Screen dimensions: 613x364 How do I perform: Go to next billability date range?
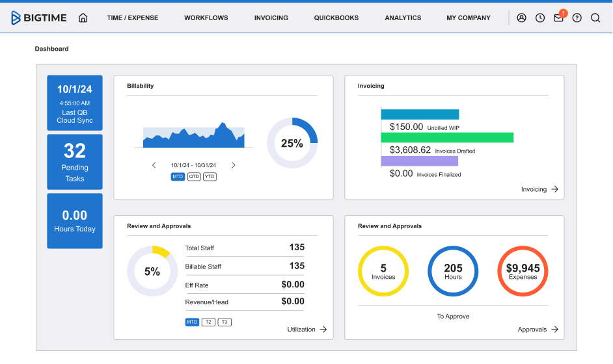coord(234,165)
